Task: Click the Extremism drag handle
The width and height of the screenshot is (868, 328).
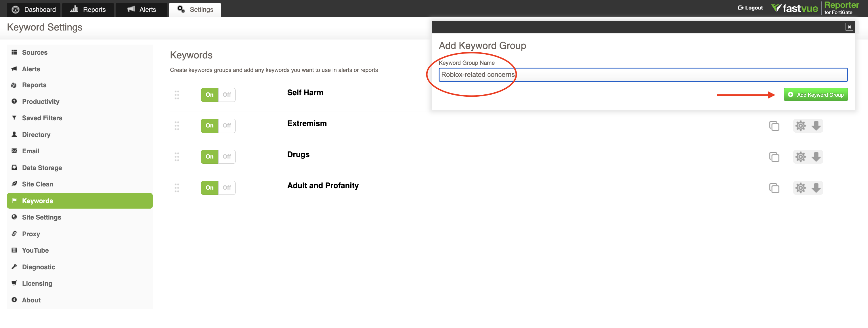Action: pyautogui.click(x=177, y=126)
